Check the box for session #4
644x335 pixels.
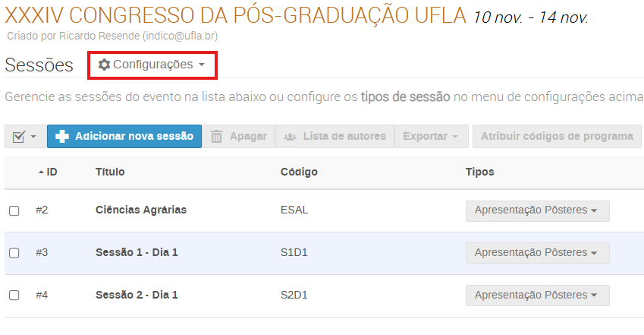coord(14,295)
